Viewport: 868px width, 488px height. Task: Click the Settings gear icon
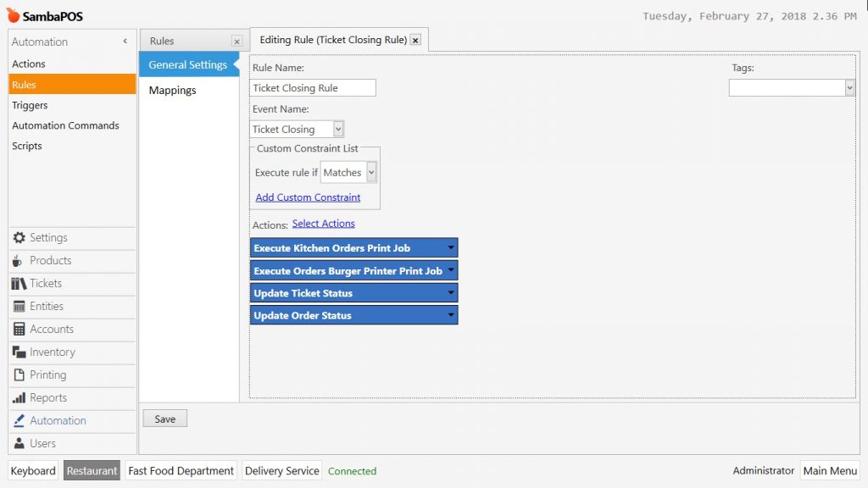click(x=19, y=237)
